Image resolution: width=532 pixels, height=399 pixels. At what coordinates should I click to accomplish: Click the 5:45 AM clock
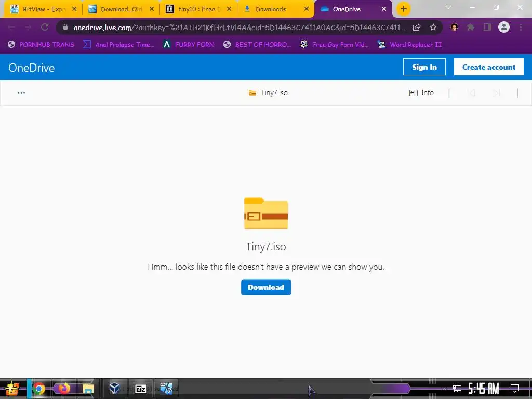point(484,389)
